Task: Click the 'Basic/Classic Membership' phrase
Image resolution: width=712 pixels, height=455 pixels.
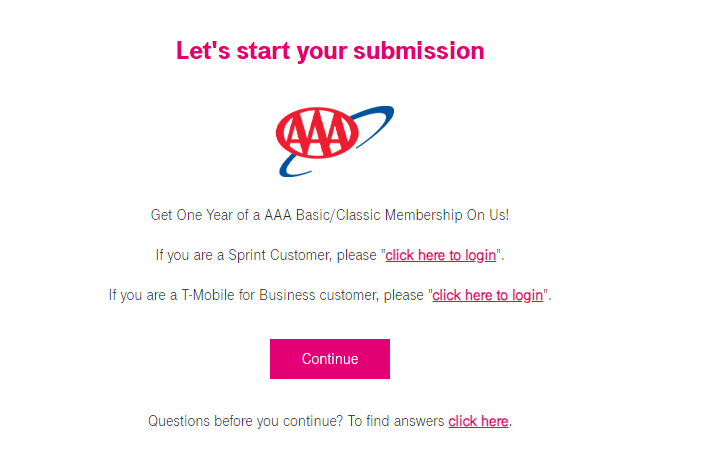Action: [x=379, y=215]
